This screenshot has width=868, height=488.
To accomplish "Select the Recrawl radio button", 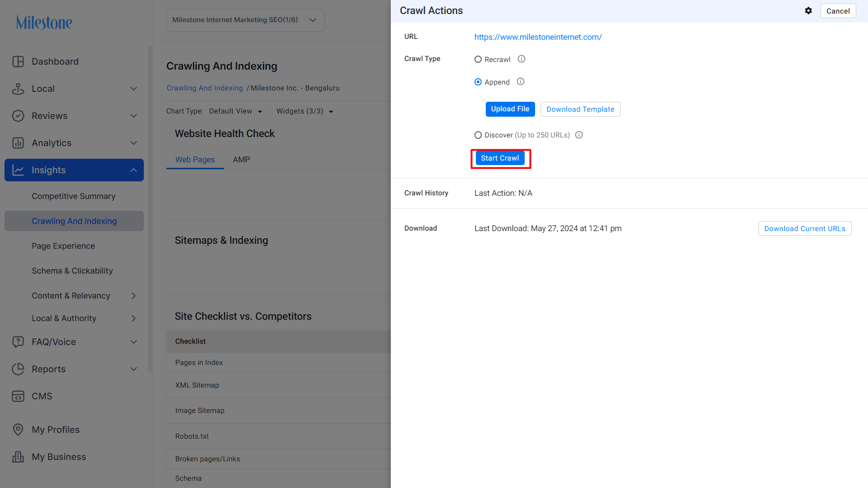I will coord(478,59).
